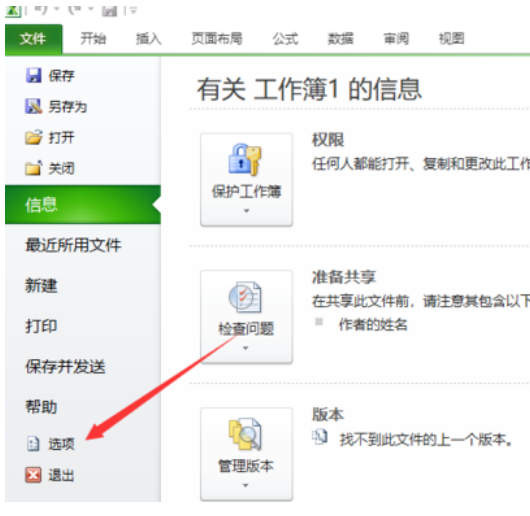
Task: Click the 找不到此文件的上一个版本 text
Action: click(426, 440)
